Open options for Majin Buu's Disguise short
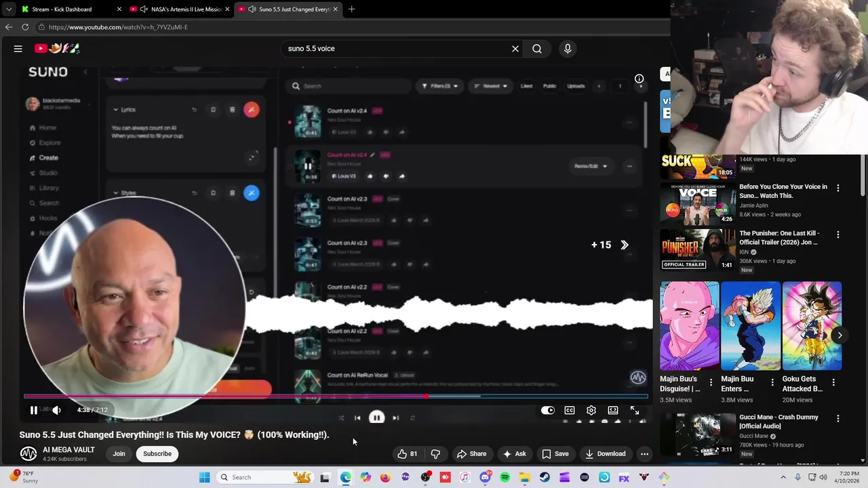This screenshot has width=868, height=488. (x=711, y=383)
